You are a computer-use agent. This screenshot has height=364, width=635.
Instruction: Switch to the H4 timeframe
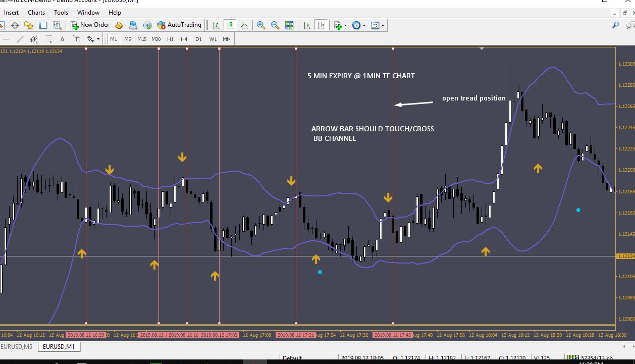[184, 39]
